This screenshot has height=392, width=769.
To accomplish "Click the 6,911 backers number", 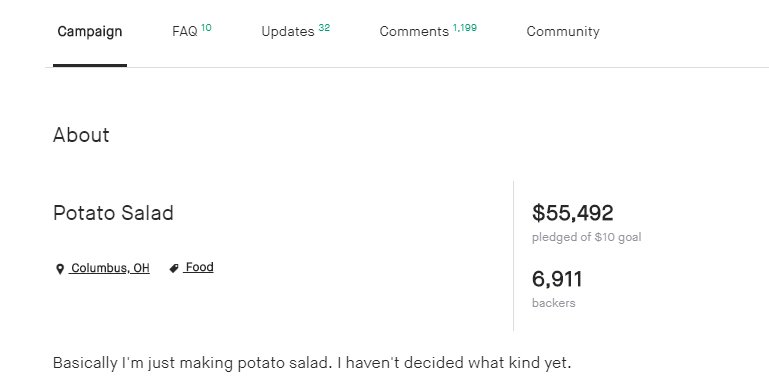I will pos(557,279).
